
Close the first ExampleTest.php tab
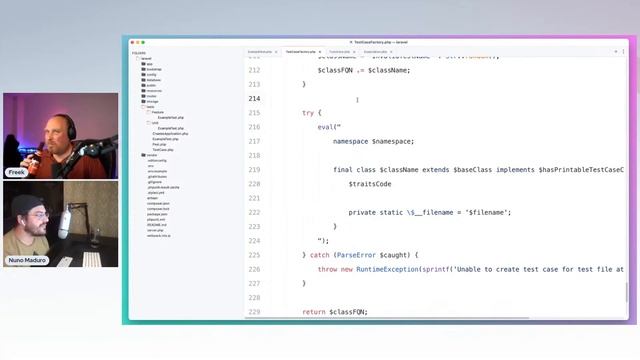pyautogui.click(x=276, y=52)
